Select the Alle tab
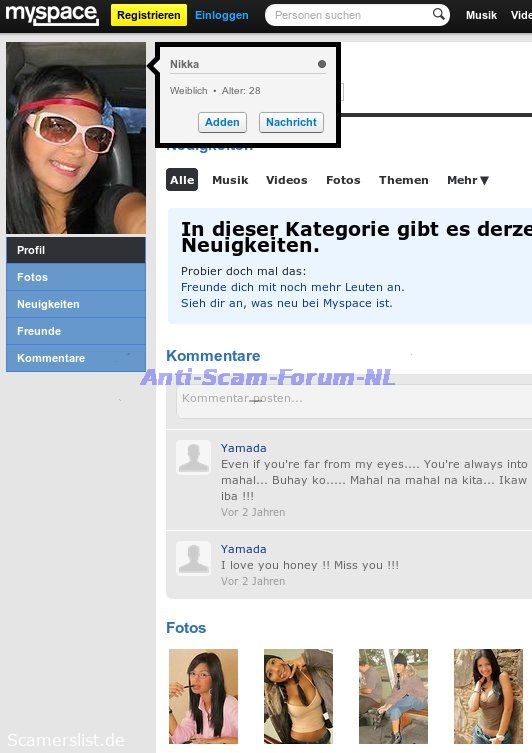The image size is (532, 753). pos(182,180)
